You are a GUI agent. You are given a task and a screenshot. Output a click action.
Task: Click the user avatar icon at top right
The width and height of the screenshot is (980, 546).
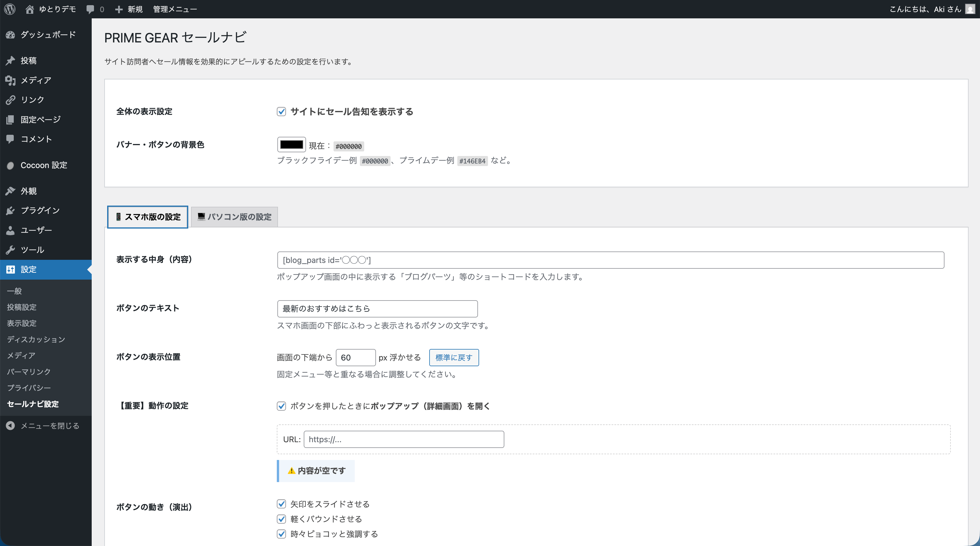click(970, 9)
